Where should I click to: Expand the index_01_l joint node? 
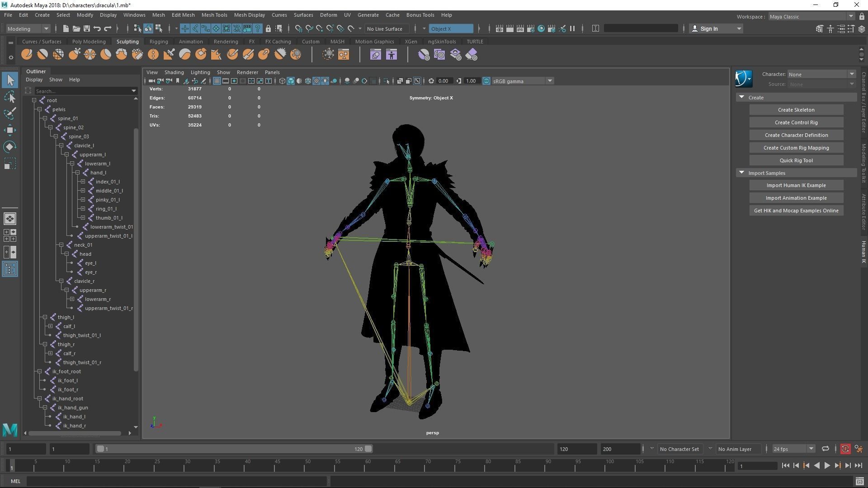click(83, 182)
